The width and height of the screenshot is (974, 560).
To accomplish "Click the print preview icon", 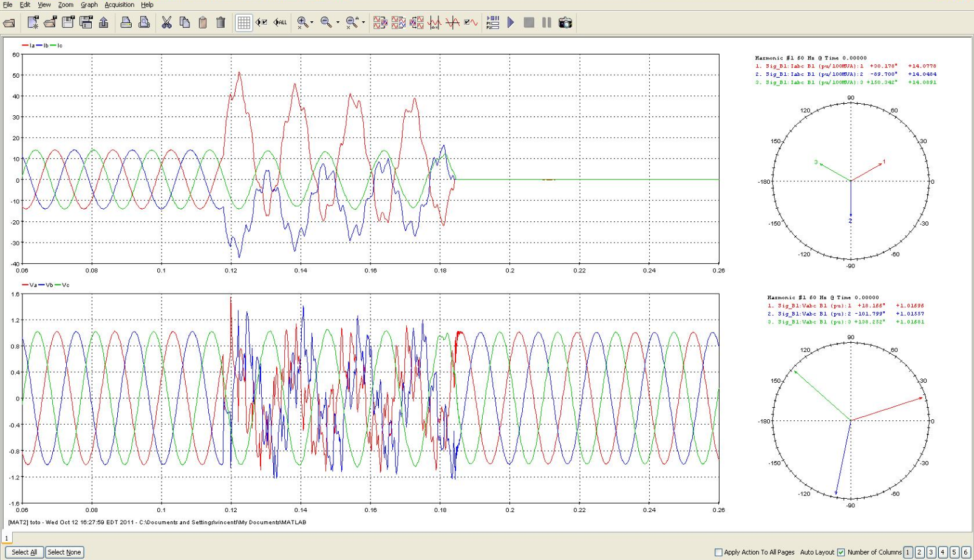I will (144, 22).
